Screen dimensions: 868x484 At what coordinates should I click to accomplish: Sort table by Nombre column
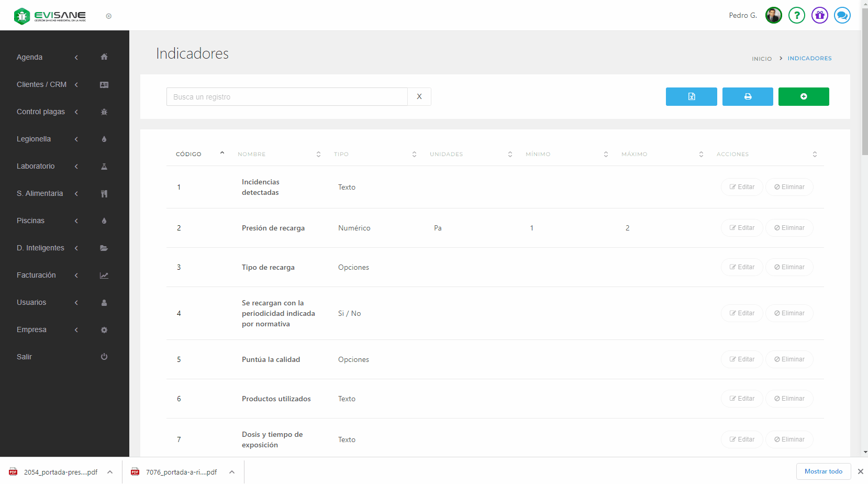(x=252, y=154)
